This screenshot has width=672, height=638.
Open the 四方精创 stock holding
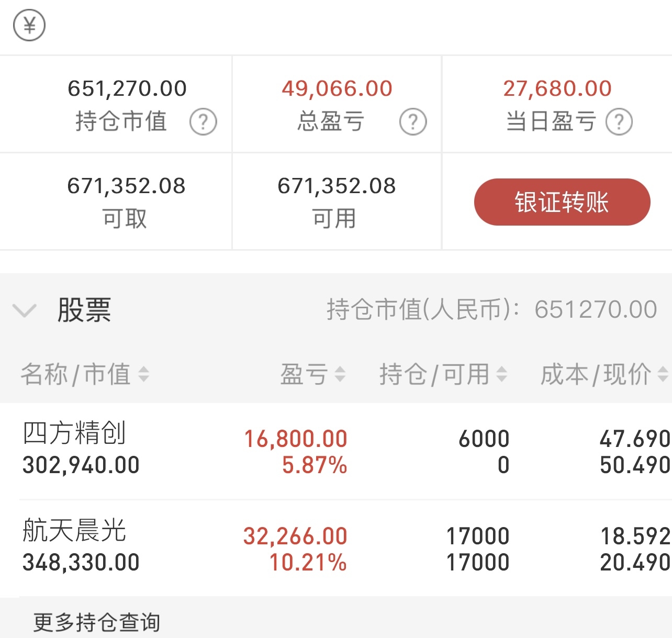[x=336, y=451]
